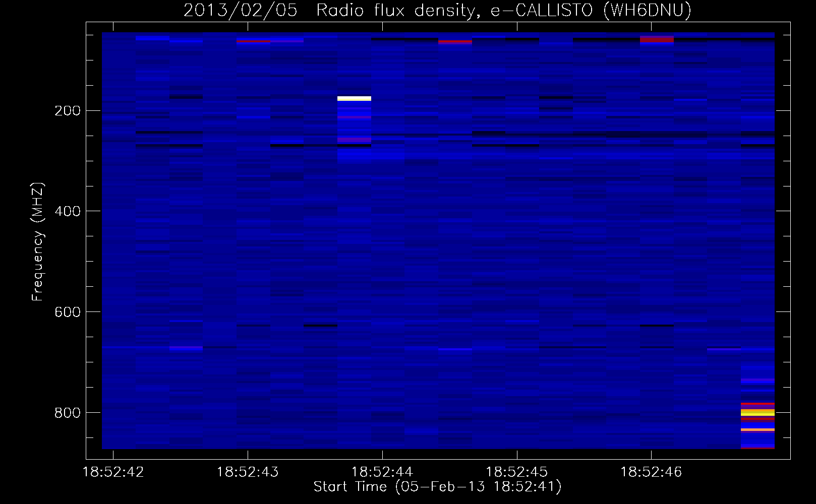Click the dark red band in the spectrogram's top-right

(657, 39)
